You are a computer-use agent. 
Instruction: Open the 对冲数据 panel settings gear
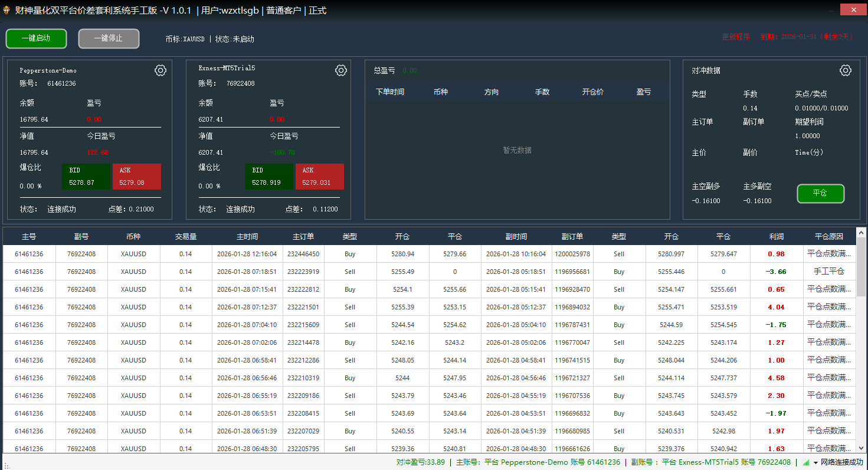point(845,70)
